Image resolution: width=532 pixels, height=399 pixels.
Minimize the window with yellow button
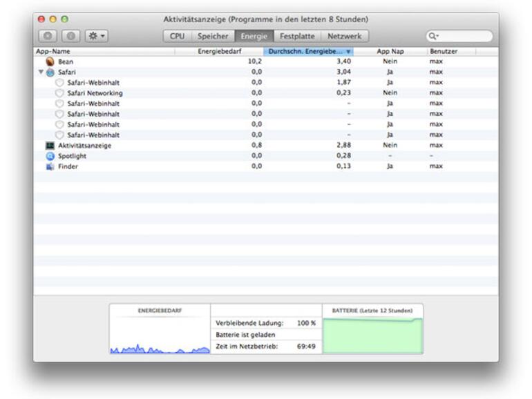click(x=53, y=19)
